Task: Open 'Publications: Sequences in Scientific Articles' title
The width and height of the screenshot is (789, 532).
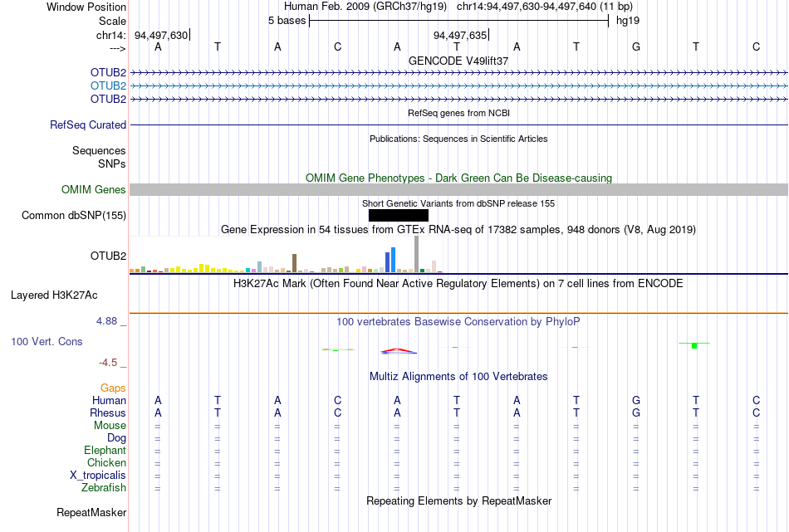Action: coord(458,139)
